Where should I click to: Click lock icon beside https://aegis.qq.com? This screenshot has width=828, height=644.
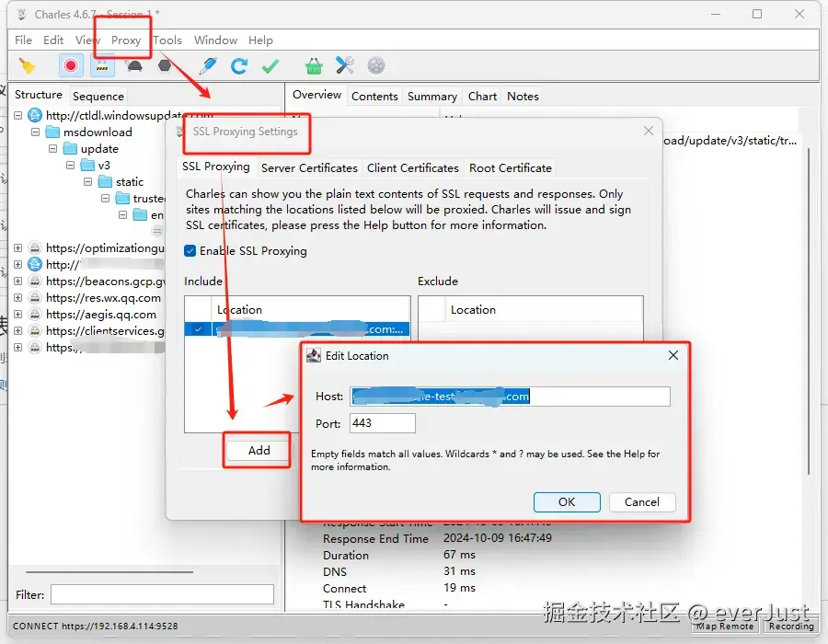point(35,314)
